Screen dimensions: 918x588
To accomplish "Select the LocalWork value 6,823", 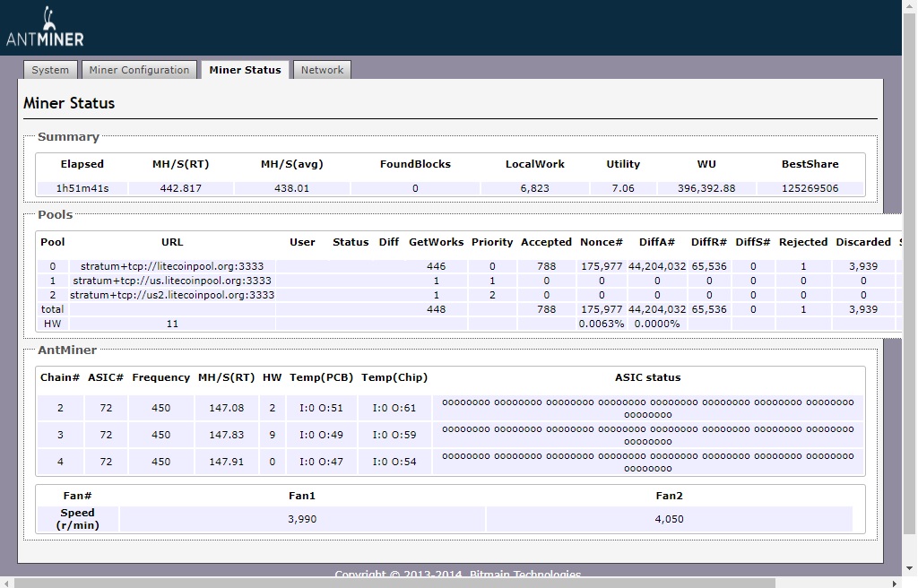I will 535,188.
